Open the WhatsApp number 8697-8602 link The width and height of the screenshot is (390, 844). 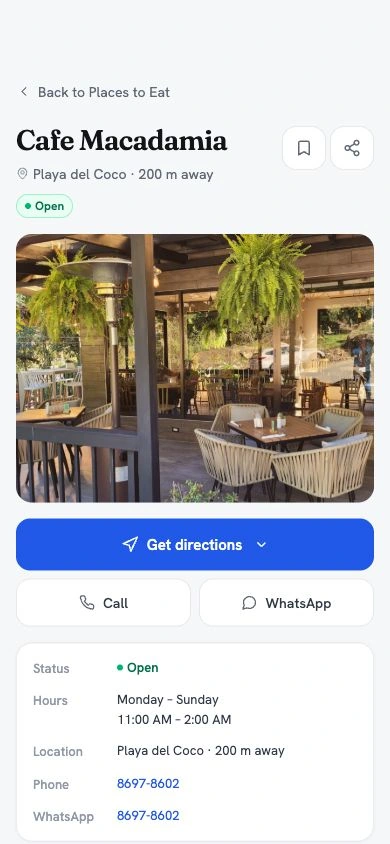click(x=148, y=816)
